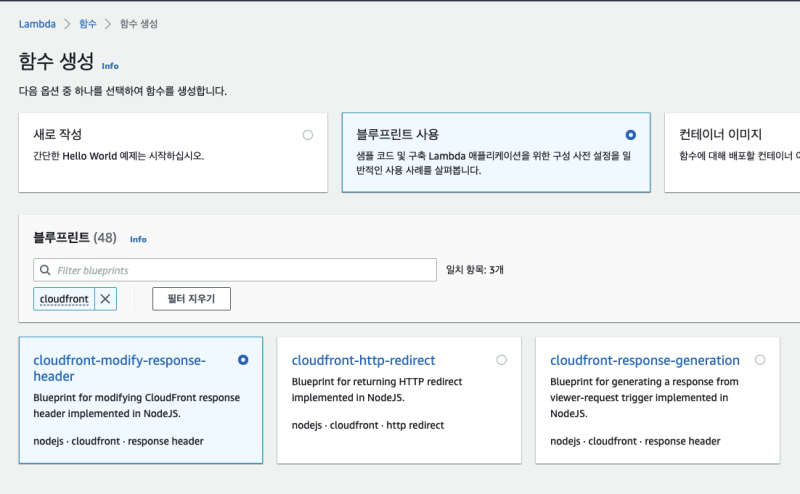Open the Info link beside 블루프린트 (48)
The width and height of the screenshot is (800, 494).
[x=138, y=240]
